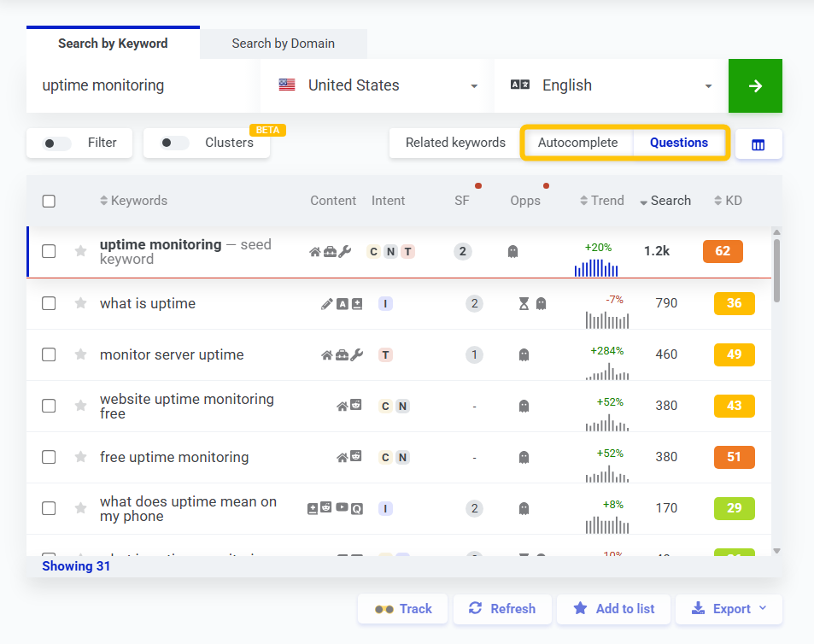Image resolution: width=814 pixels, height=644 pixels.
Task: Switch to the Search by Domain tab
Action: tap(282, 43)
